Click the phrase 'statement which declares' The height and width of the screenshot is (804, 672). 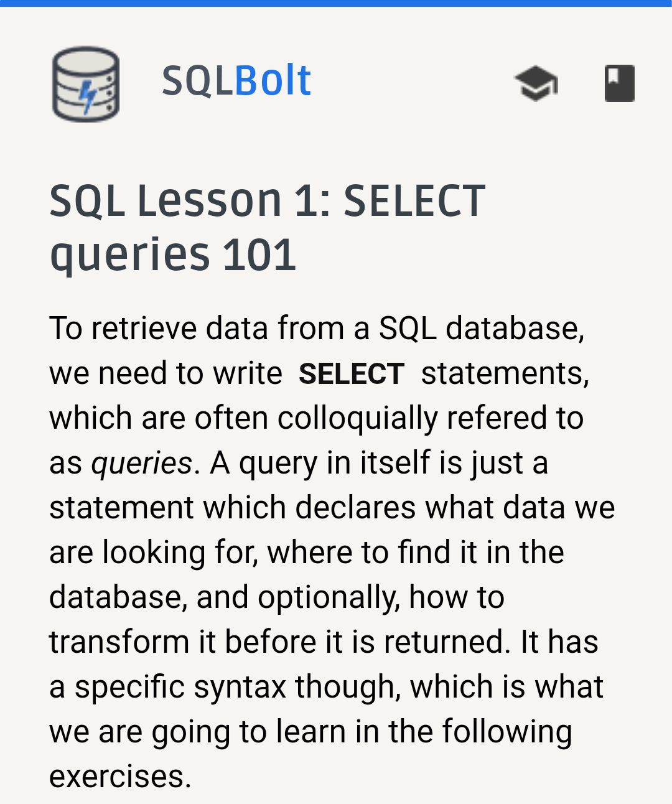[x=233, y=507]
